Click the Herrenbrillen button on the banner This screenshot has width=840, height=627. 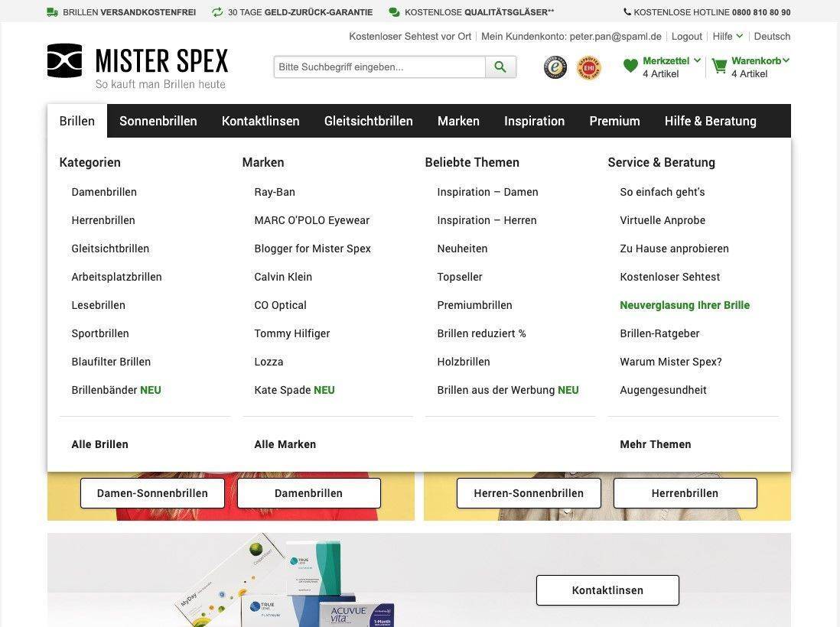(x=685, y=493)
